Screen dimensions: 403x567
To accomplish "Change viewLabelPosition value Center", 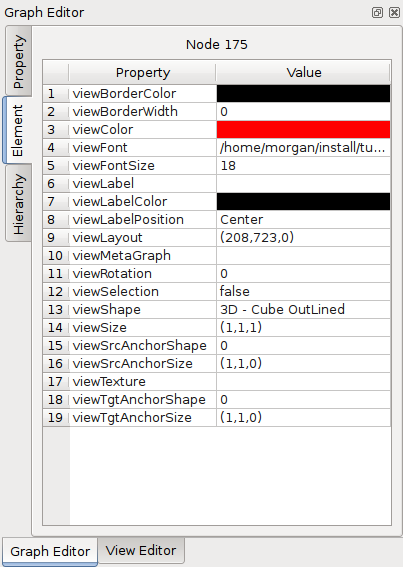I will [x=304, y=219].
